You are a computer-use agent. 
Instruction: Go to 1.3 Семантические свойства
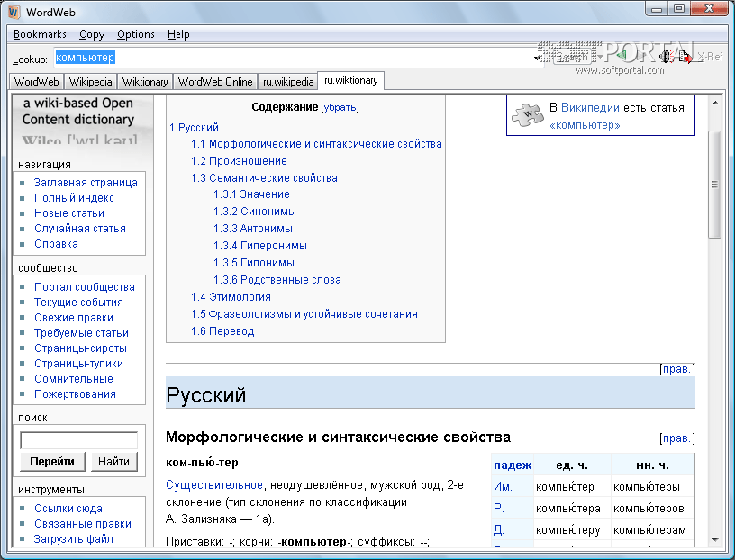[x=264, y=178]
